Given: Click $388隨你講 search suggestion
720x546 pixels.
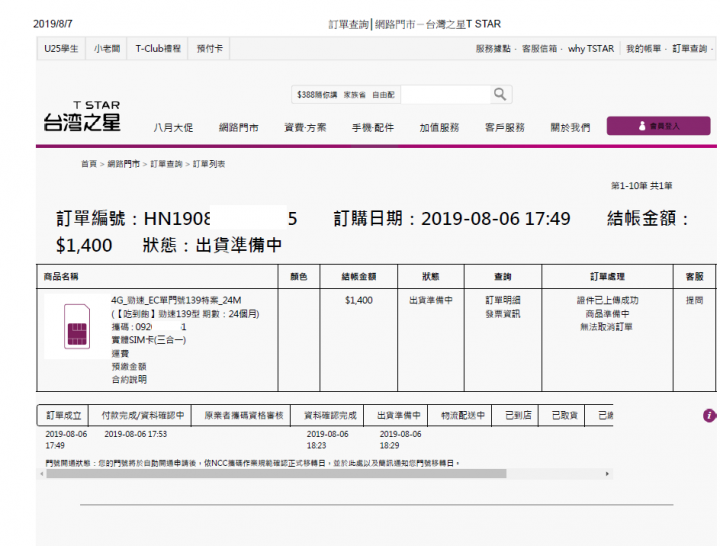Looking at the screenshot, I should click(317, 95).
